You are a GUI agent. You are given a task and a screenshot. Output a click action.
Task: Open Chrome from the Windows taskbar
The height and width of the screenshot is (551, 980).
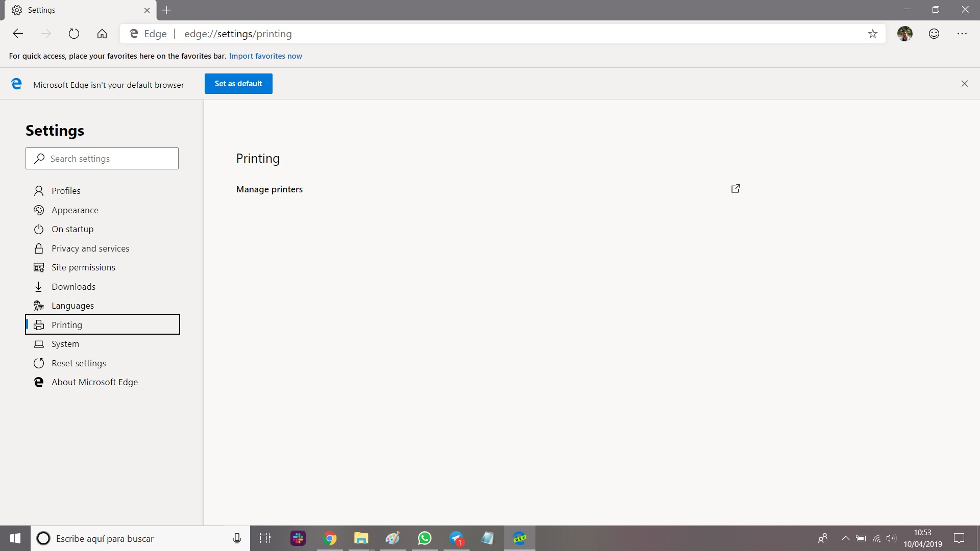pyautogui.click(x=330, y=538)
